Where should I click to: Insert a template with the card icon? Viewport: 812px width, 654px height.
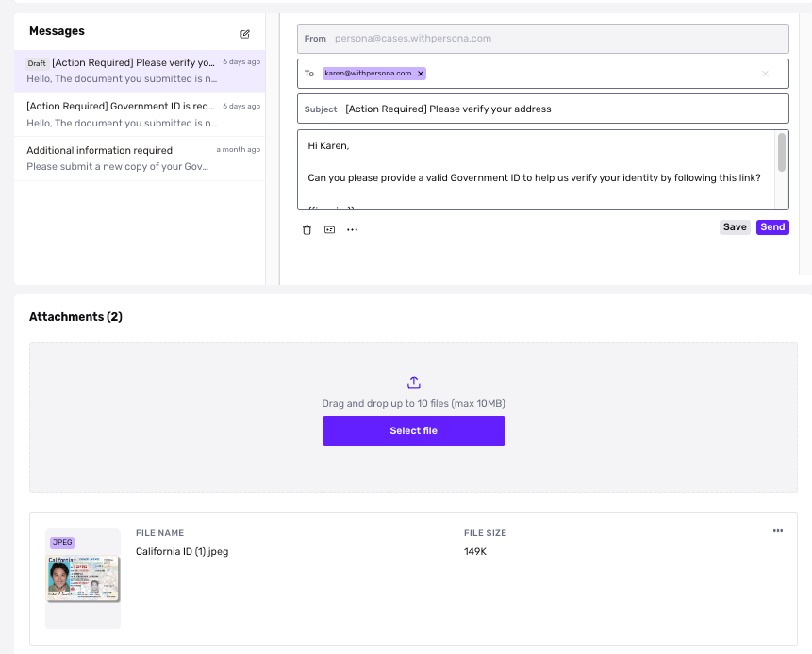pos(329,229)
